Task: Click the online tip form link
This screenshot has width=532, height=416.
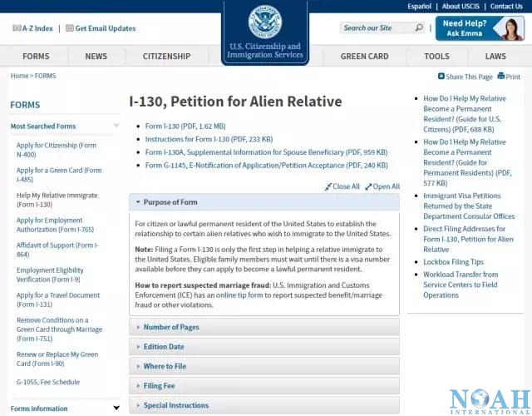Action: click(x=239, y=295)
